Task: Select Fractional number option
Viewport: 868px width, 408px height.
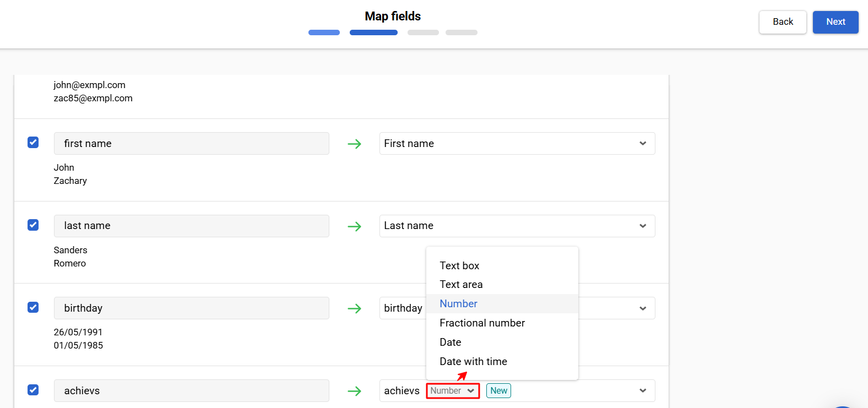Action: click(502, 323)
